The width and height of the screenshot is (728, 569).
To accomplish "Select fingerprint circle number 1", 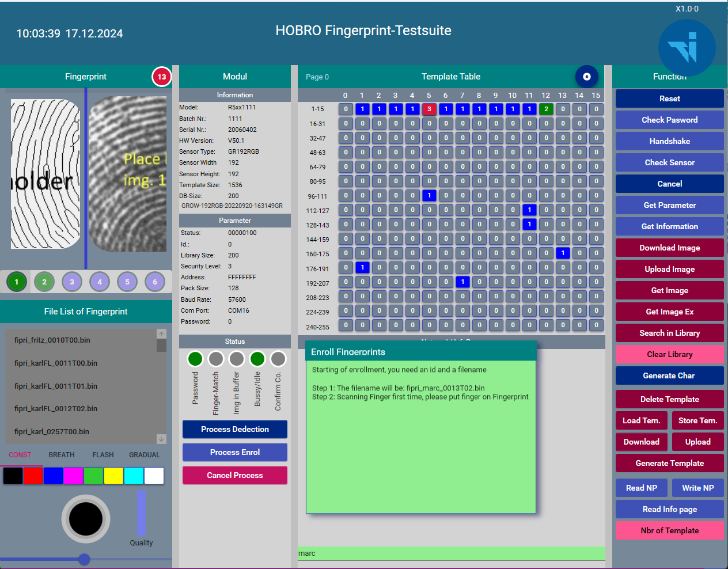I will tap(17, 282).
